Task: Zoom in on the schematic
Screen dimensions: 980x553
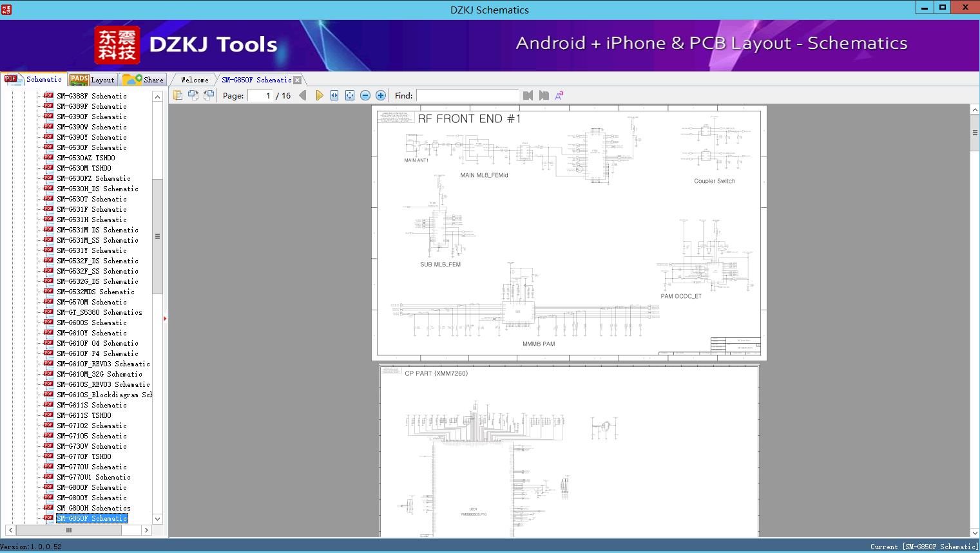Action: pyautogui.click(x=381, y=95)
